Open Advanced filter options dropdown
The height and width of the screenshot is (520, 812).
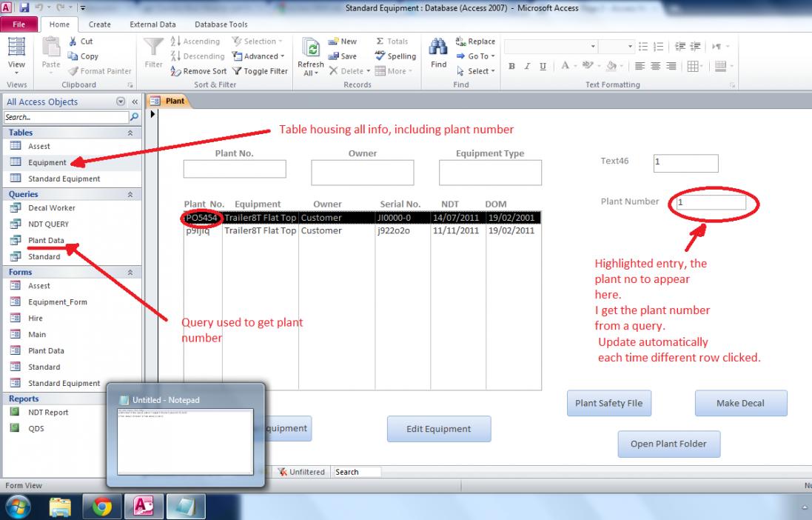coord(258,56)
